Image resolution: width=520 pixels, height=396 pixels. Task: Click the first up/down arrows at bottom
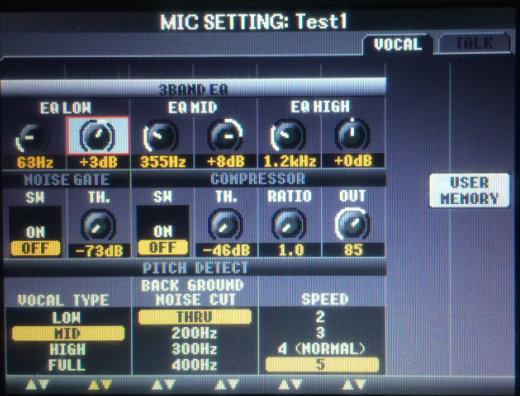(x=37, y=385)
